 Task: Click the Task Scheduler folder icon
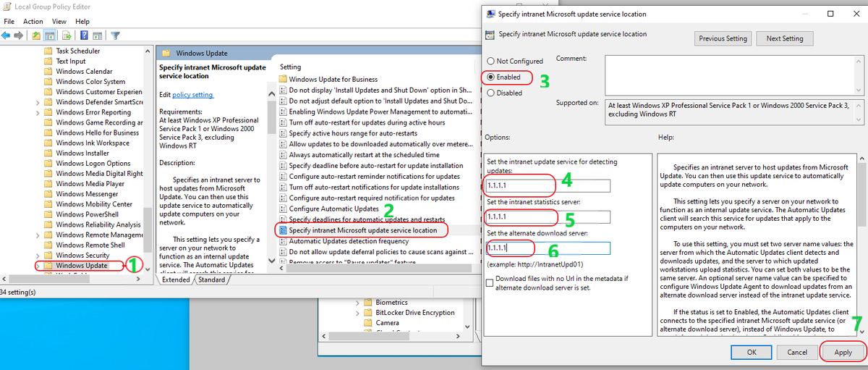click(48, 51)
